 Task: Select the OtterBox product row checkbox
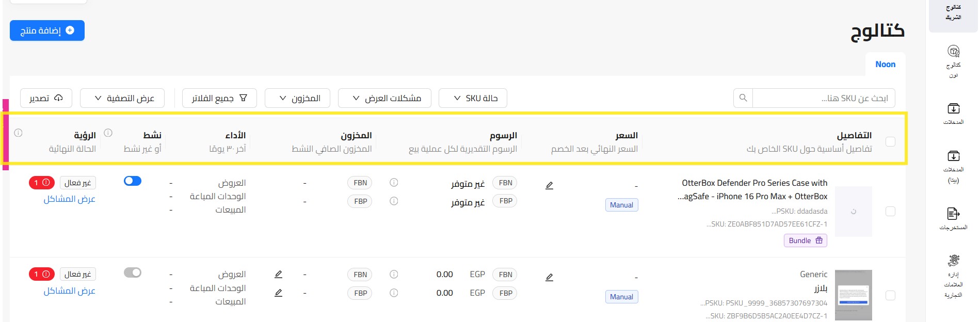click(x=890, y=212)
